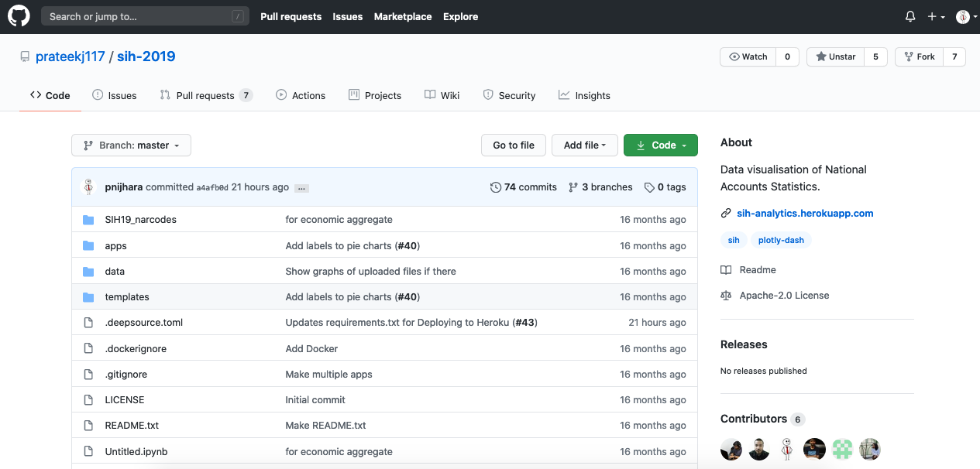Click the Watch button for this repo
980x469 pixels.
click(748, 56)
